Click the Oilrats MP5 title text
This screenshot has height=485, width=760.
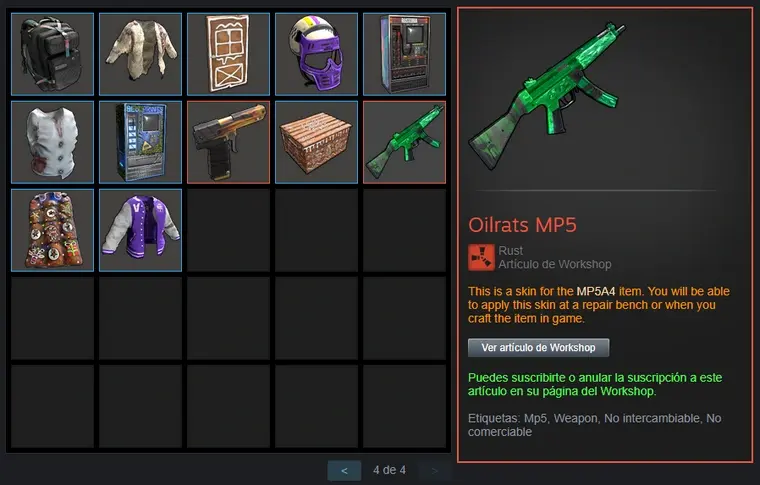522,225
